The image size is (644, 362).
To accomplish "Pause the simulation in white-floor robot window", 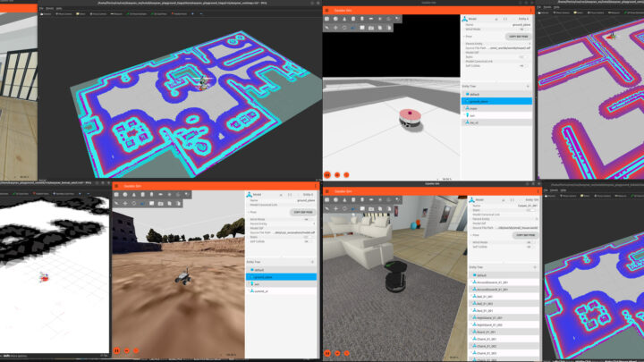I will (327, 175).
